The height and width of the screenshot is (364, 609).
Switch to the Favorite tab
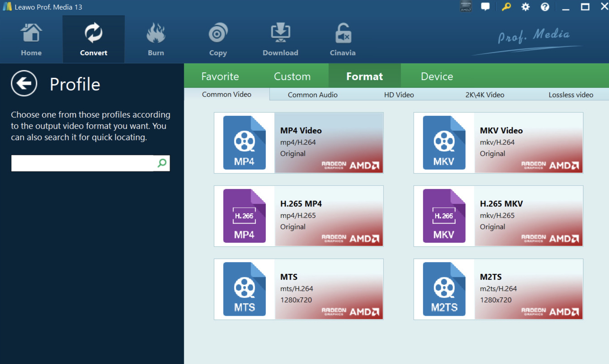[220, 76]
